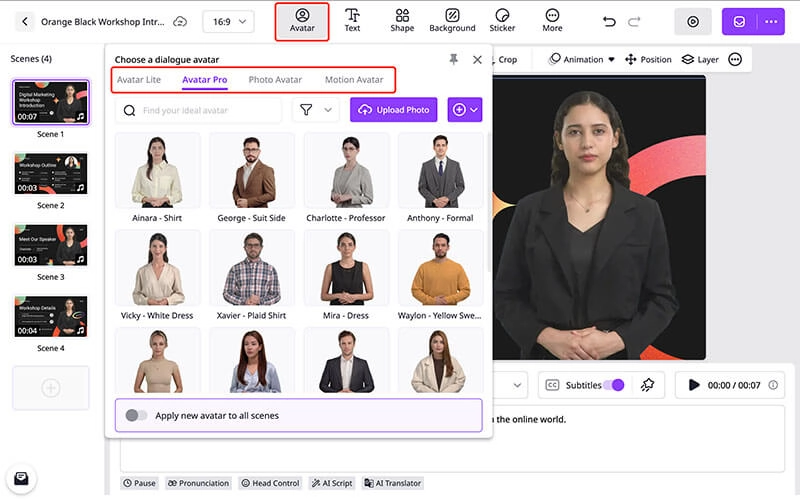Click the project title Orange Black Workshop Intr...
Screen dimensions: 800x500
(x=103, y=22)
